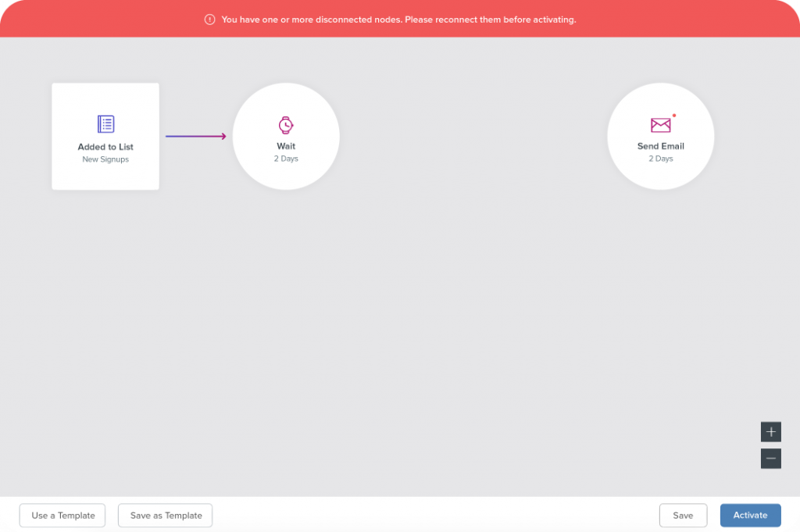Click the "2 Days" text under Wait
The image size is (800, 532).
point(286,159)
